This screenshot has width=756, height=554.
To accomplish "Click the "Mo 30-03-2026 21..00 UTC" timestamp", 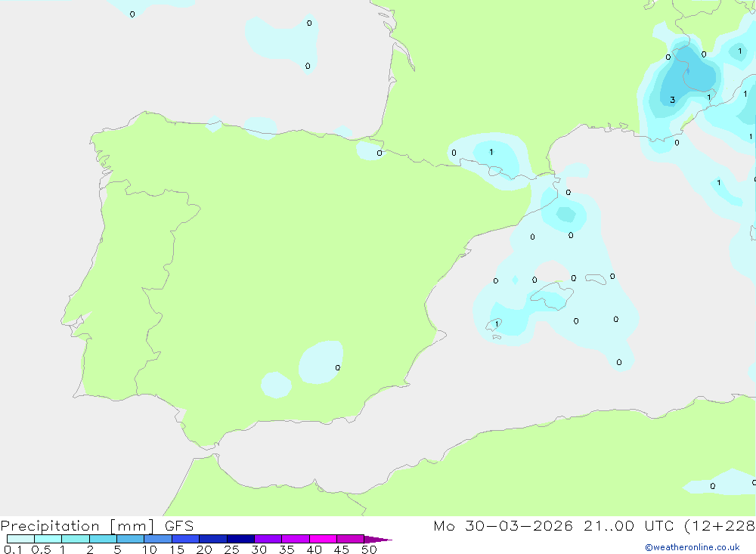I will click(x=556, y=525).
